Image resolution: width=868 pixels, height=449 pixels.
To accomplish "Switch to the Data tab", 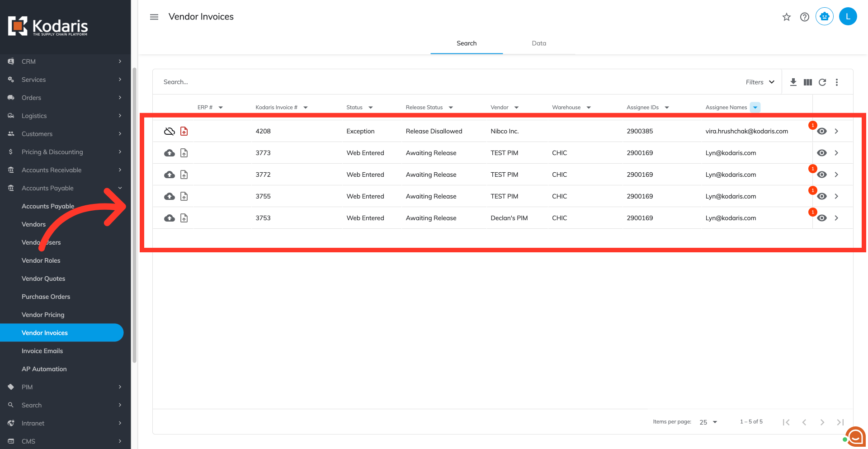I will (539, 43).
